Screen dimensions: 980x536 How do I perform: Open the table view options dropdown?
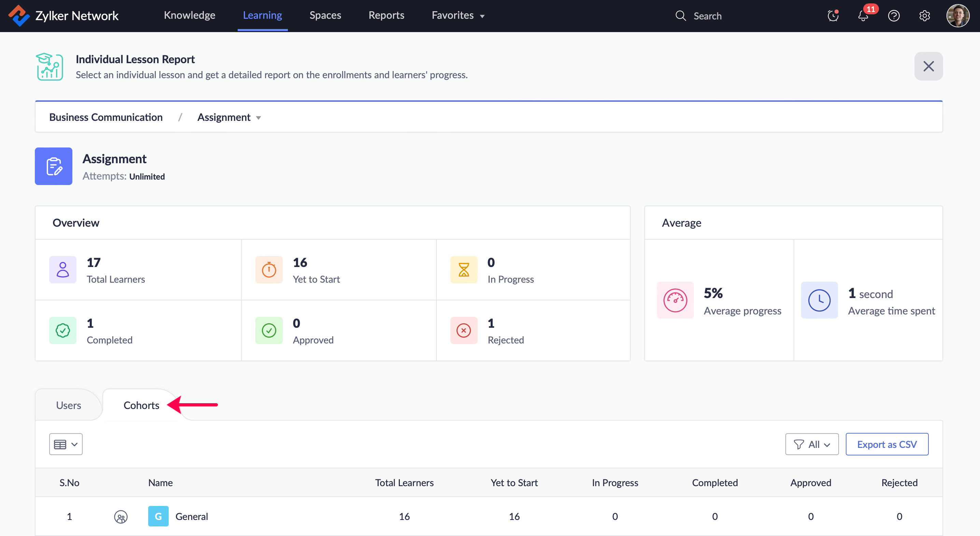tap(66, 444)
